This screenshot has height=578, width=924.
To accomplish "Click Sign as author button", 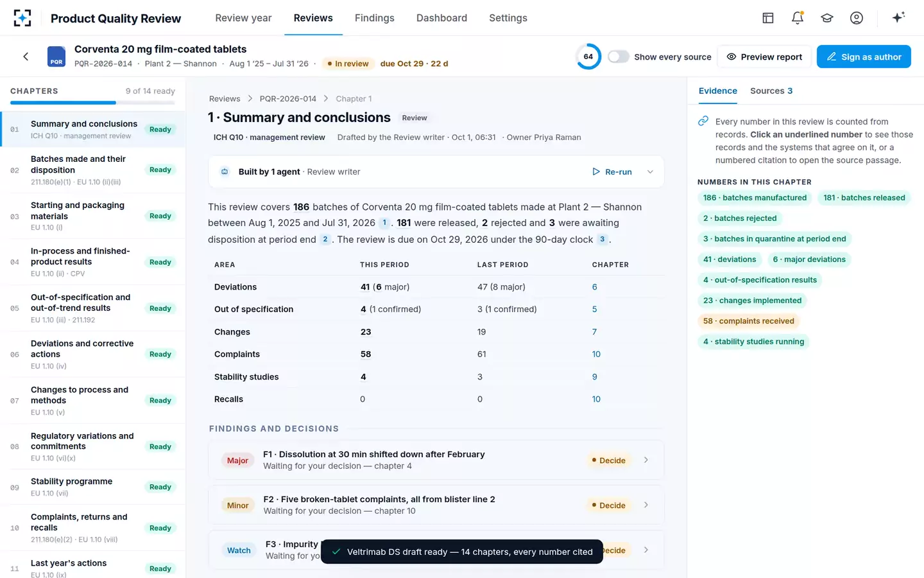I will (x=864, y=57).
